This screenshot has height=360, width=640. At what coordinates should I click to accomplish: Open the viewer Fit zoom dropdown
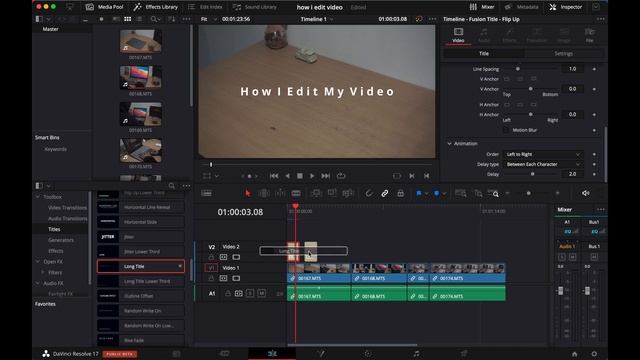click(x=209, y=19)
